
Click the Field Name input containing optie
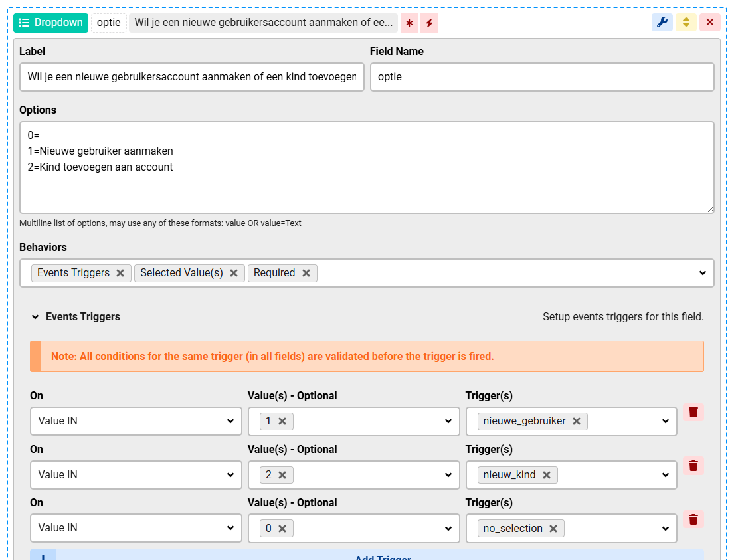[541, 77]
